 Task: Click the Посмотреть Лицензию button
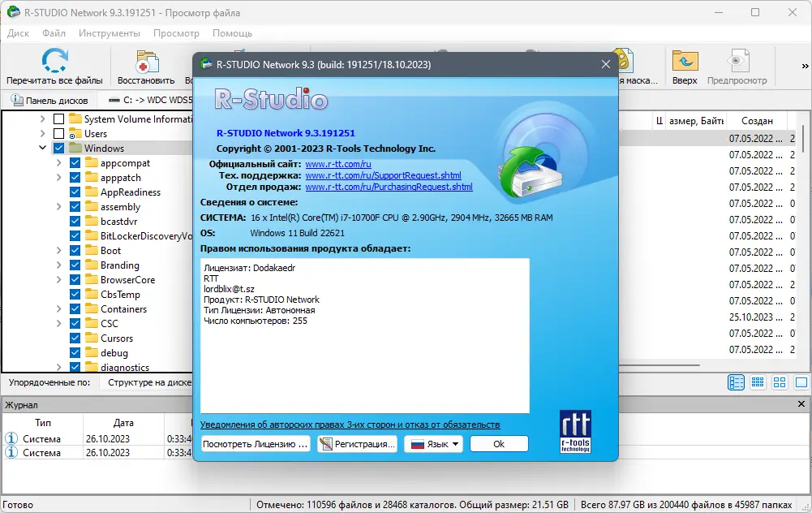(256, 444)
